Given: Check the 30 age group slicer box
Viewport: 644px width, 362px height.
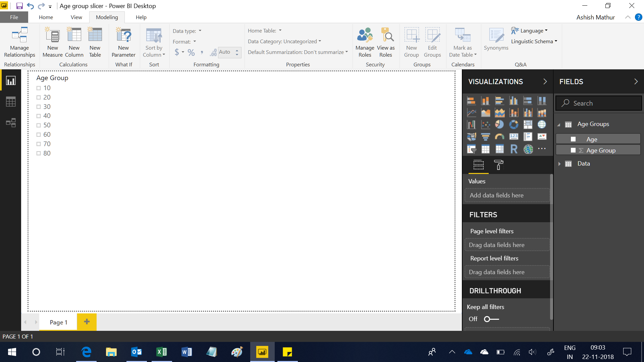Looking at the screenshot, I should [x=39, y=107].
